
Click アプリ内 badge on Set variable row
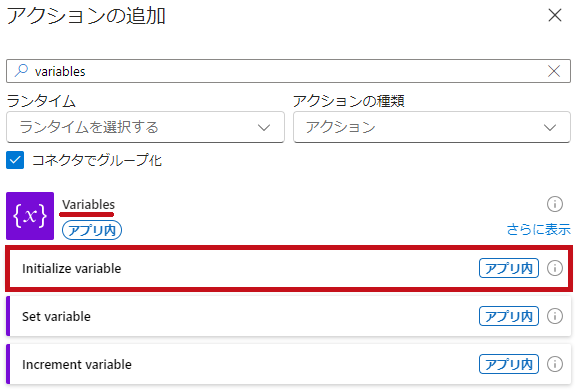pyautogui.click(x=509, y=316)
